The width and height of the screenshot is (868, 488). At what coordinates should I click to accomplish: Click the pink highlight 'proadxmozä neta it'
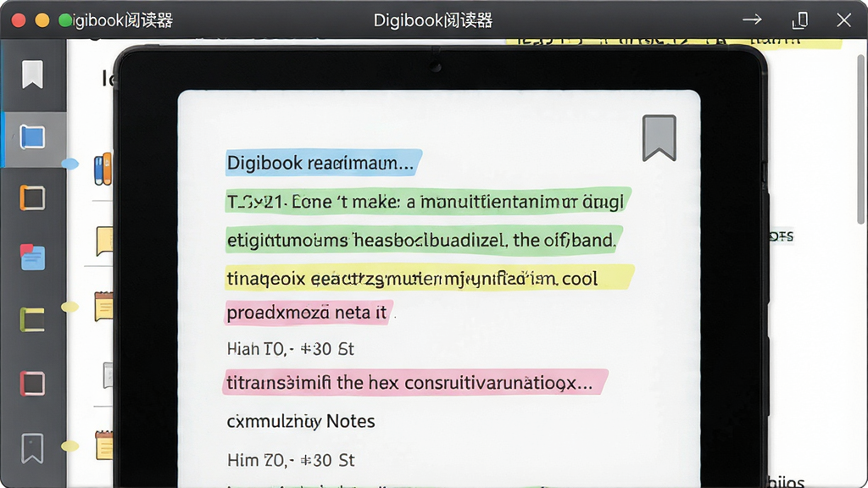click(309, 313)
